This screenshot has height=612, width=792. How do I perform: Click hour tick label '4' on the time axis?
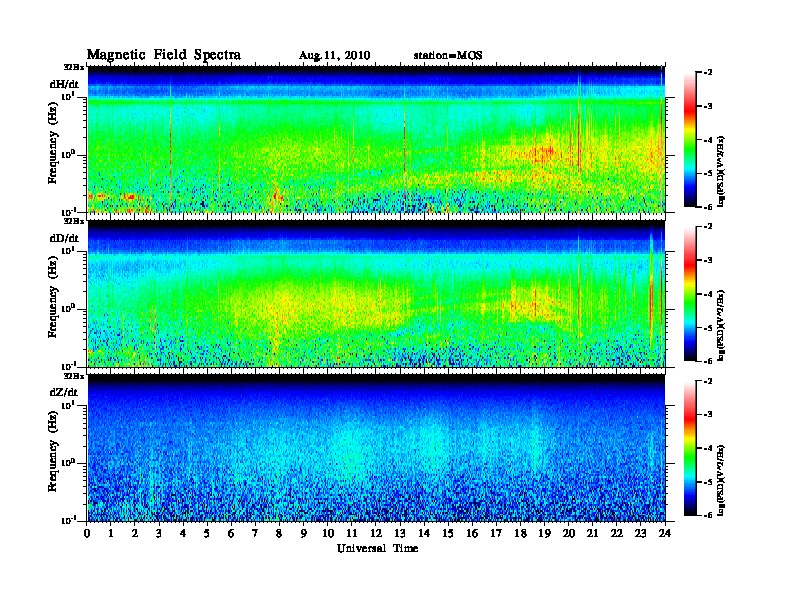pos(183,533)
